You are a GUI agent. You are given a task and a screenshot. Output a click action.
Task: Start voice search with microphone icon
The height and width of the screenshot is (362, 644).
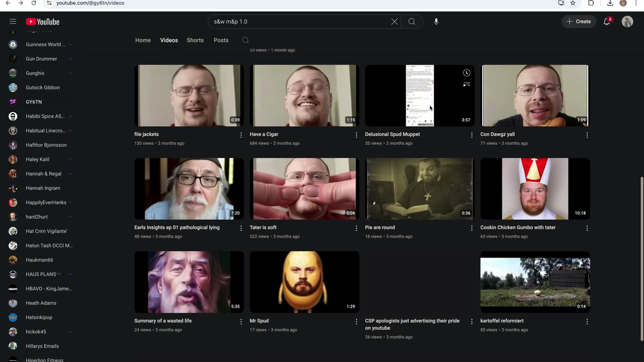[x=436, y=22]
